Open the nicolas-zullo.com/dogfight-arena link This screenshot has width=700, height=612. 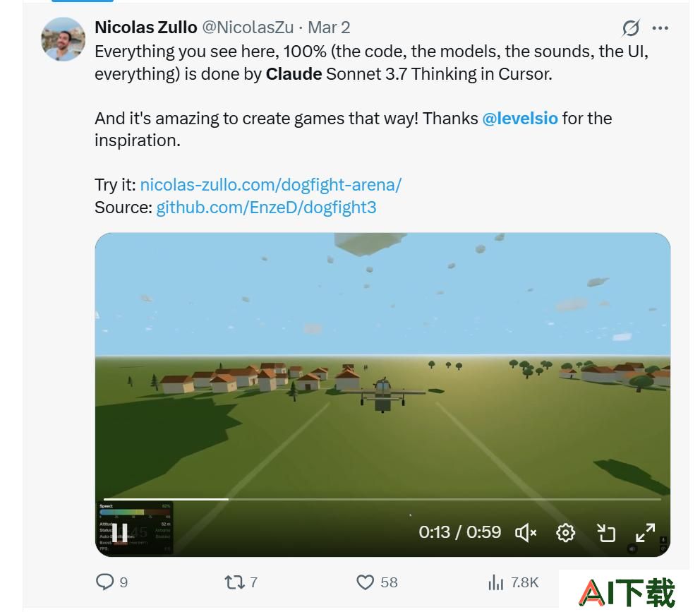coord(270,185)
